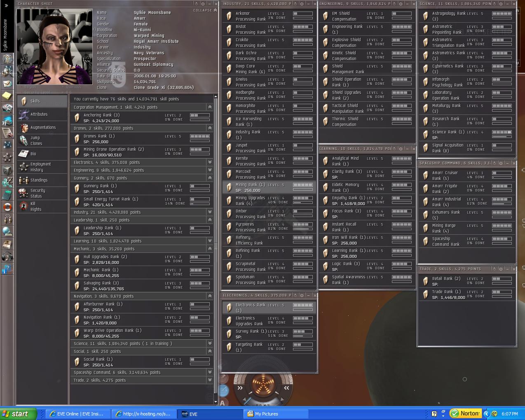The height and width of the screenshot is (420, 525).
Task: Click the right double-chevron button on ship HUD
Action: [286, 387]
